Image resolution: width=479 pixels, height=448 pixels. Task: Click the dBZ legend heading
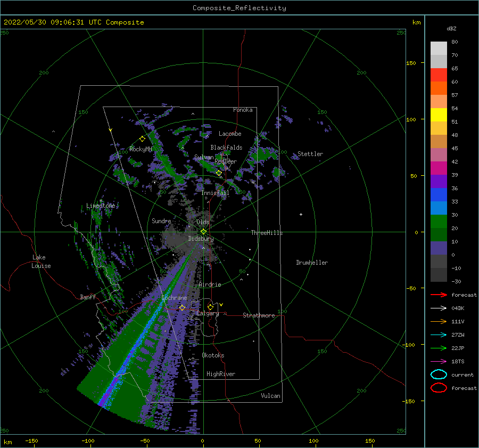click(x=451, y=29)
